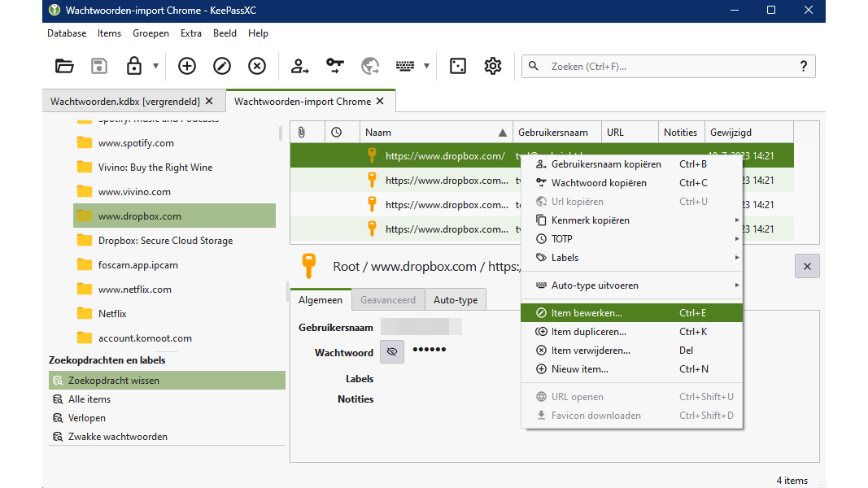Open the auto-type toolbar dropdown arrow
The width and height of the screenshot is (868, 488).
426,67
